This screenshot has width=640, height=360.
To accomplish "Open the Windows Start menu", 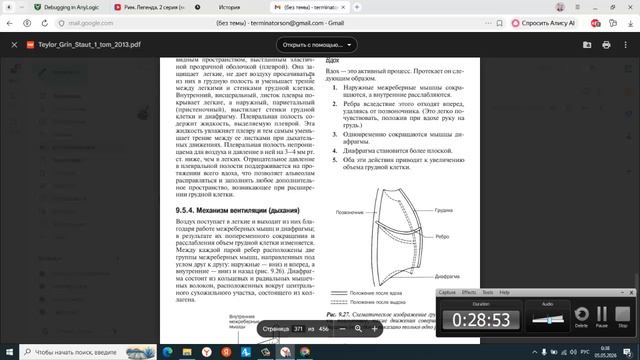I will [x=9, y=352].
